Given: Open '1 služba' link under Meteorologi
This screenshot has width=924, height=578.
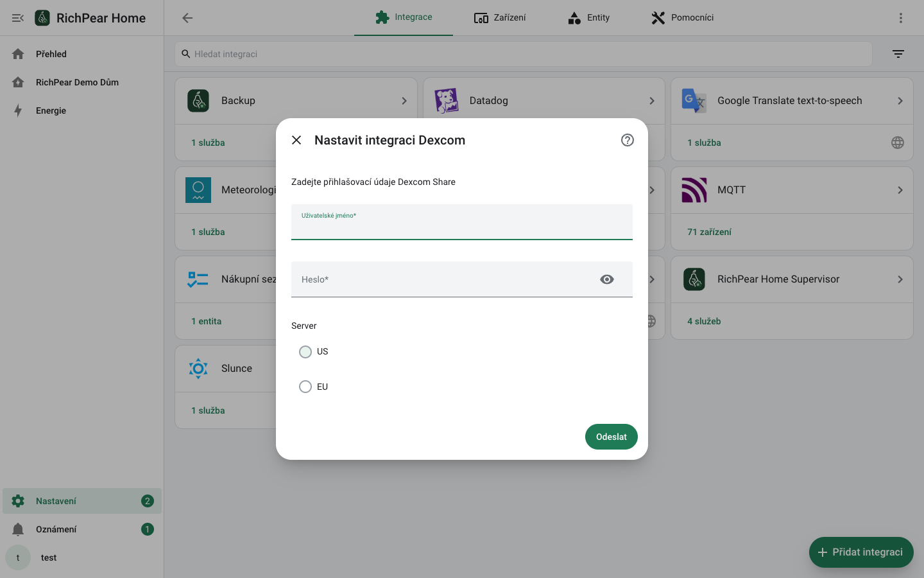Looking at the screenshot, I should (x=208, y=232).
